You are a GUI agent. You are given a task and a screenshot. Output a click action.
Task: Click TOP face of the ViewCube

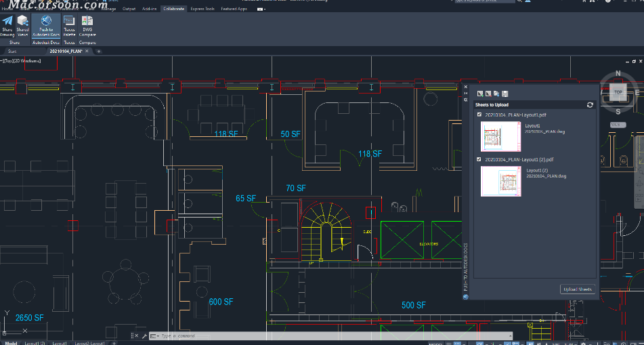pos(618,93)
